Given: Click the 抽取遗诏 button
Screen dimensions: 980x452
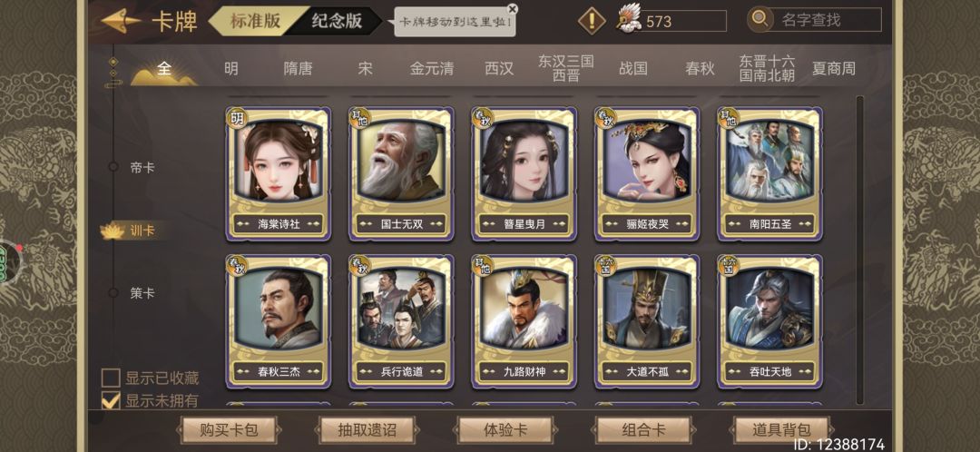Looking at the screenshot, I should [x=367, y=430].
